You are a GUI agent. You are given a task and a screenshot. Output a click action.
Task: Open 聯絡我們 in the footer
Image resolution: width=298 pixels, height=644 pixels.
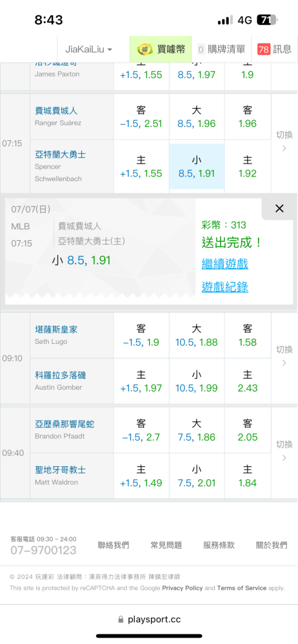[113, 545]
